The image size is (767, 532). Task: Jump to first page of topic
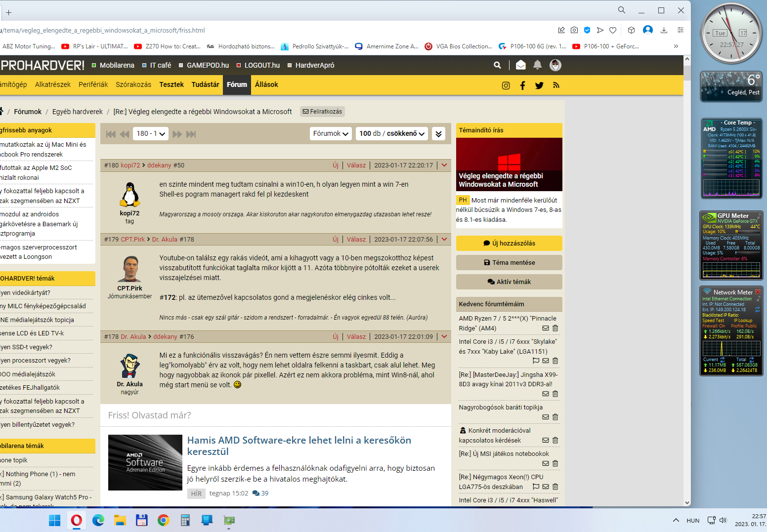tap(111, 134)
